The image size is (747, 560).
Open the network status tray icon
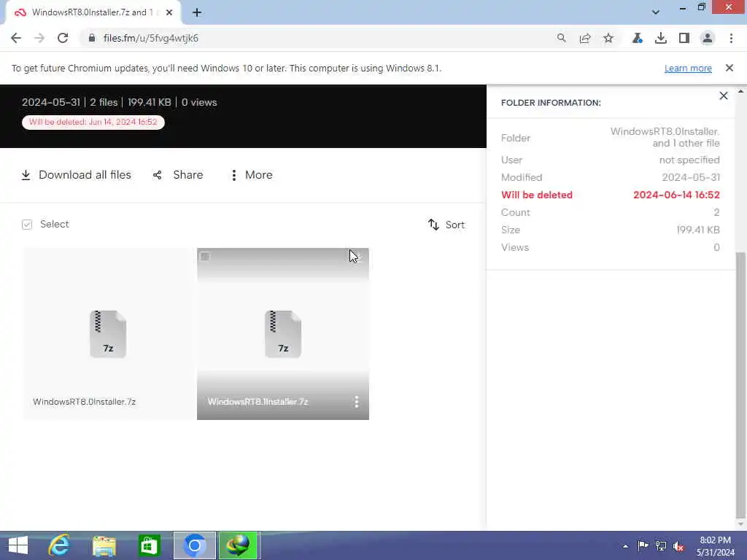pyautogui.click(x=661, y=545)
